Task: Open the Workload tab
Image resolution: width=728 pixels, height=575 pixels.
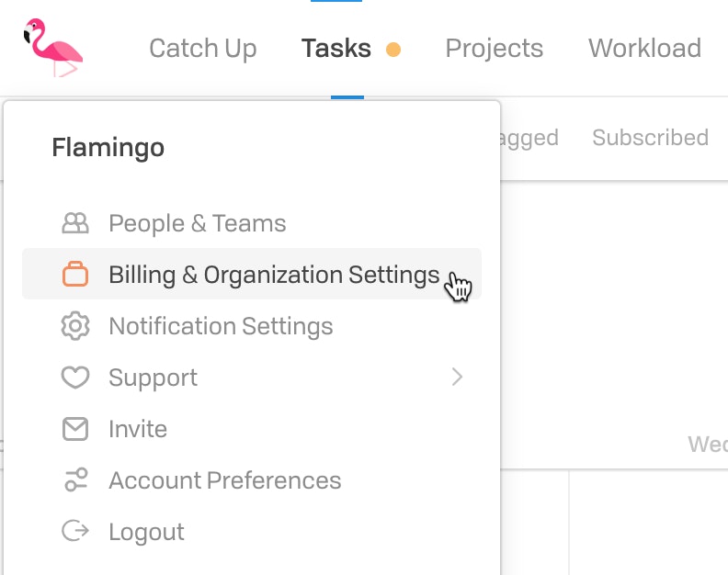Action: click(x=644, y=48)
